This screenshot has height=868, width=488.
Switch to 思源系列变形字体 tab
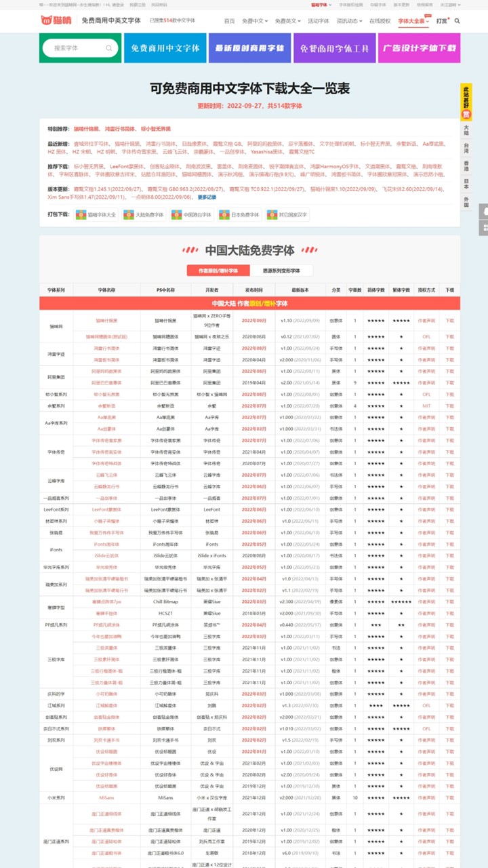coord(281,270)
